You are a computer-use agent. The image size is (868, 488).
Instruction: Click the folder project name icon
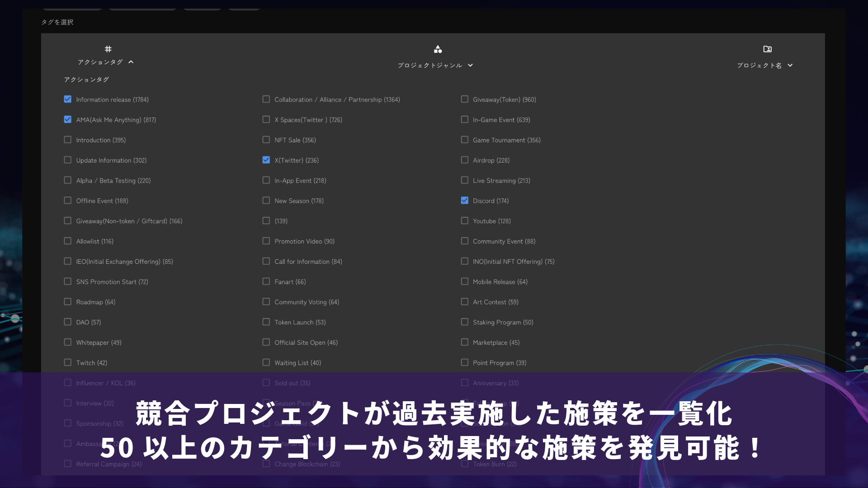pos(767,49)
